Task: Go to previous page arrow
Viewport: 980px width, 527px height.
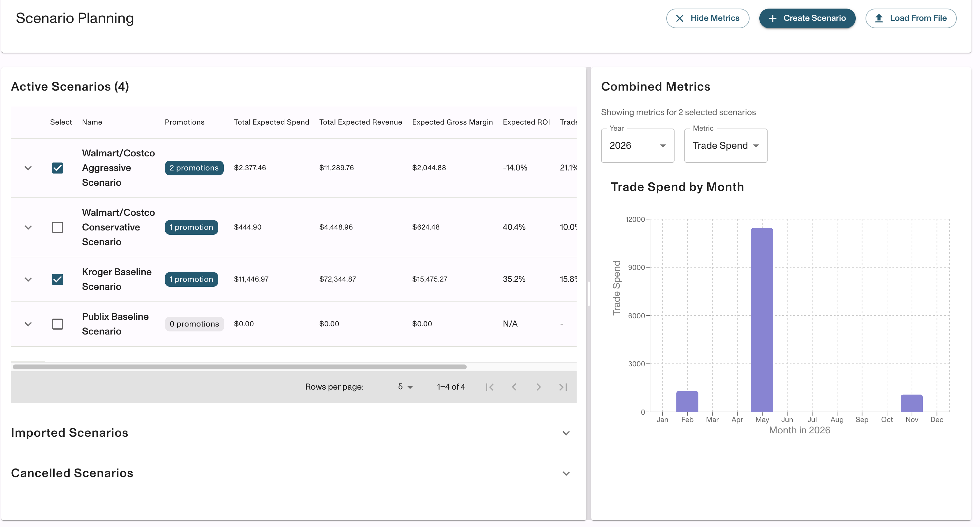Action: 514,387
